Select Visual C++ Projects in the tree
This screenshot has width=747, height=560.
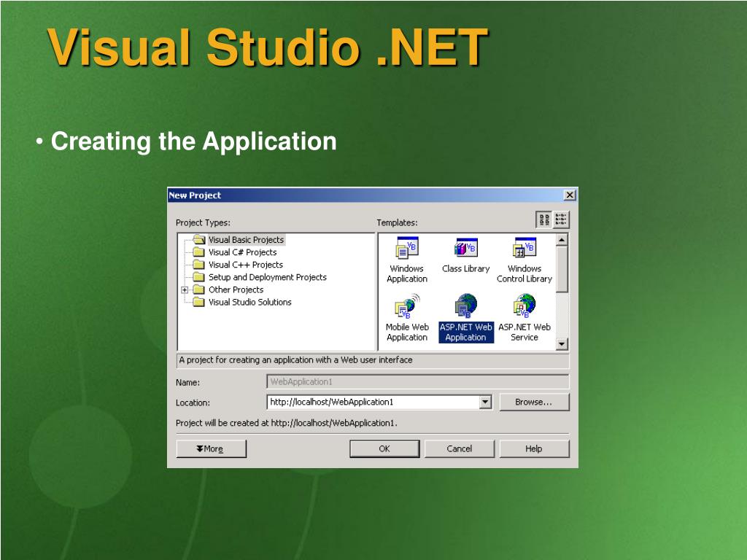coord(245,264)
